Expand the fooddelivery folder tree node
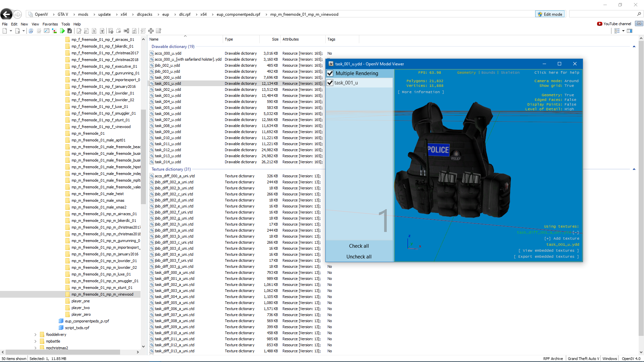 35,335
